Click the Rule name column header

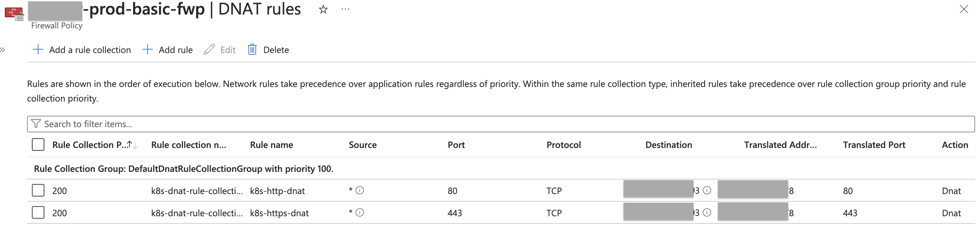tap(271, 144)
